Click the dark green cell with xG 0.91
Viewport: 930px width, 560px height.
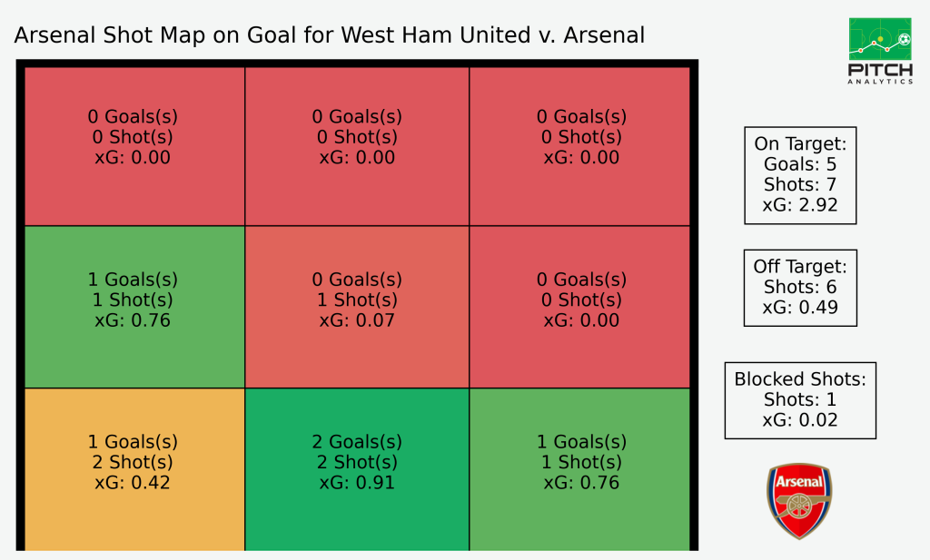tap(357, 469)
